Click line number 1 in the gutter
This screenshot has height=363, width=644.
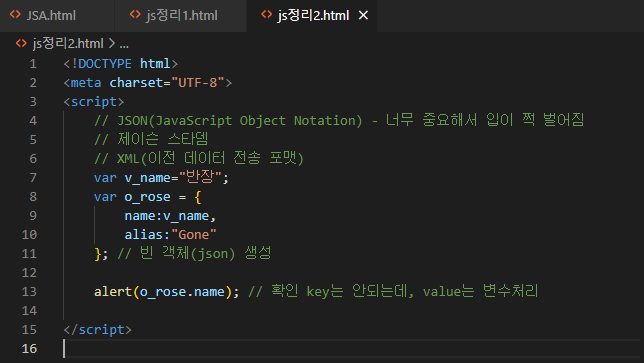[33, 64]
